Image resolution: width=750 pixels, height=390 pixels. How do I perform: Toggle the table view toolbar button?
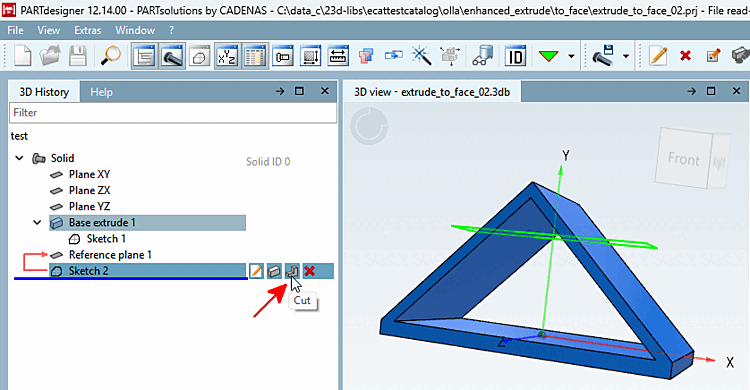[x=255, y=56]
